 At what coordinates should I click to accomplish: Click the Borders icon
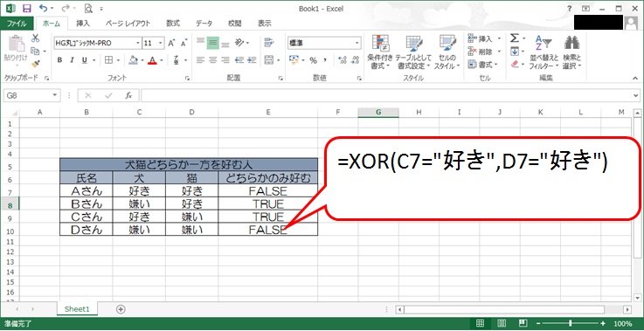pos(108,60)
